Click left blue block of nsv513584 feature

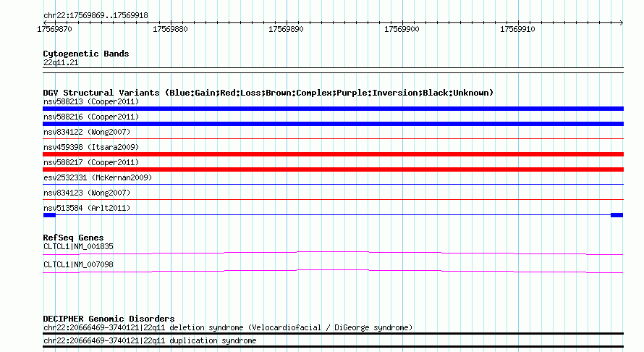pyautogui.click(x=49, y=215)
